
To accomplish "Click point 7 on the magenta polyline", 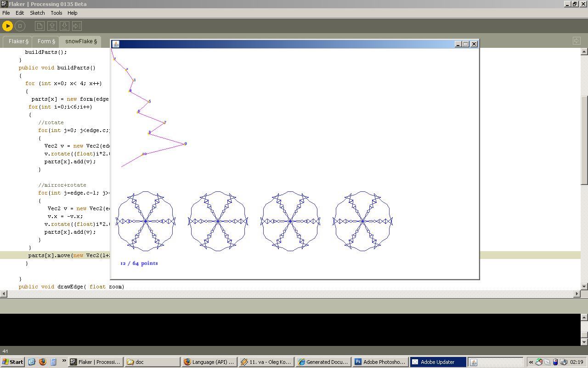I will [164, 122].
